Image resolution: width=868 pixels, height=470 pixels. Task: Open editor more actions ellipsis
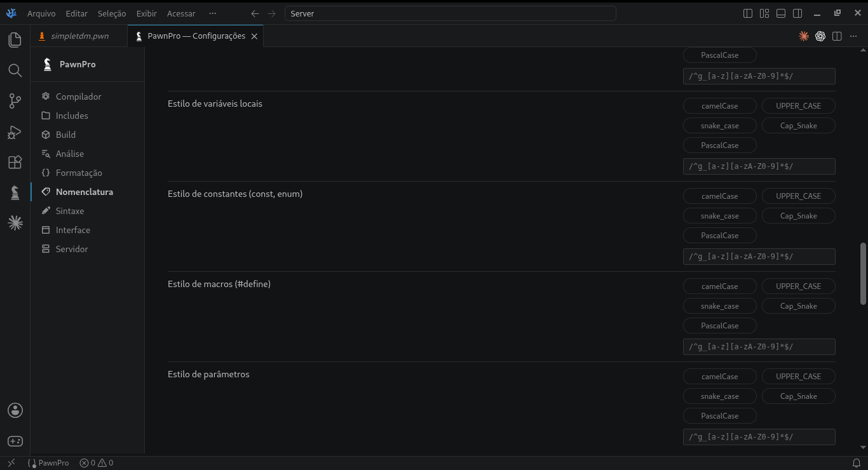click(853, 36)
